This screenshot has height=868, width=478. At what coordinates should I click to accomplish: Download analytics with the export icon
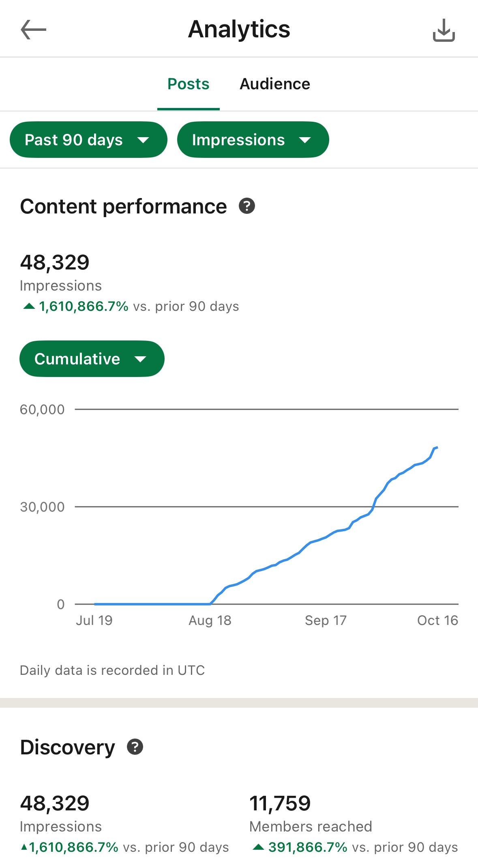coord(444,30)
